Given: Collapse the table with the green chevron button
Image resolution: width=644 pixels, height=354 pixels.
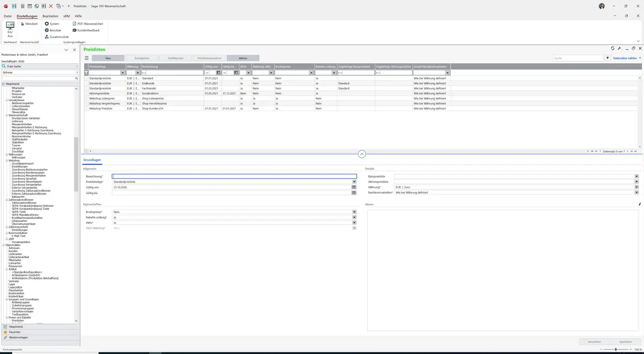Looking at the screenshot, I should point(362,154).
